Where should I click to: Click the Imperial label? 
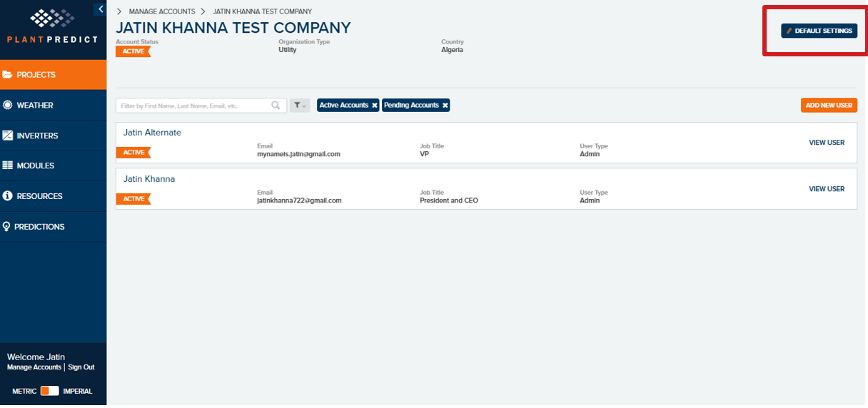coord(78,392)
